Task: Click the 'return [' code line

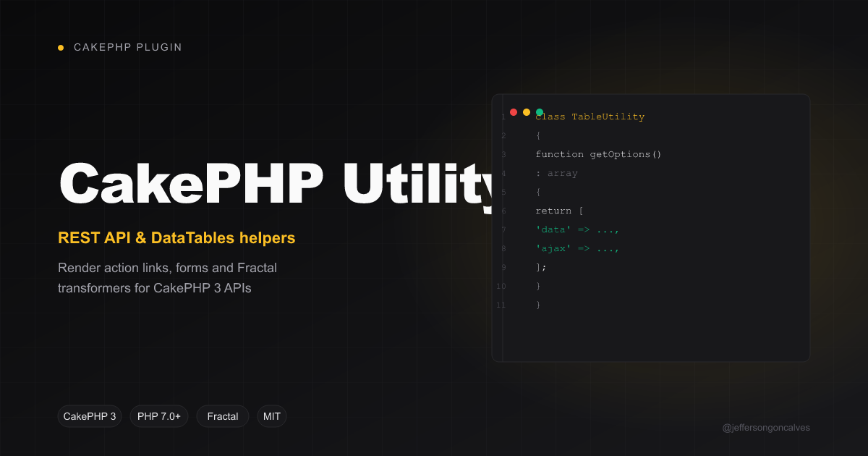Action: pos(559,211)
